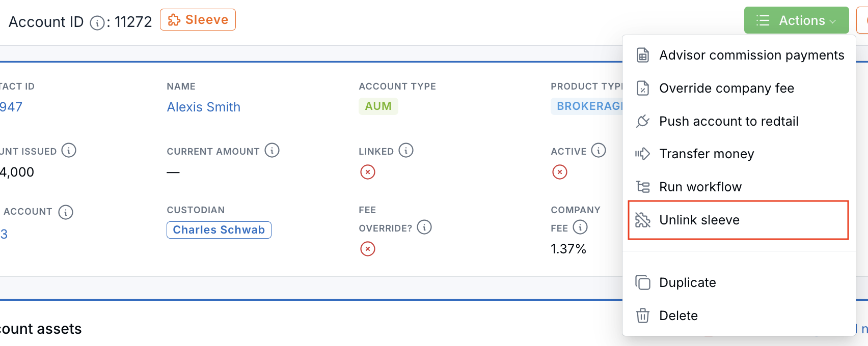
Task: Click the Amount Issued info icon
Action: click(x=69, y=151)
